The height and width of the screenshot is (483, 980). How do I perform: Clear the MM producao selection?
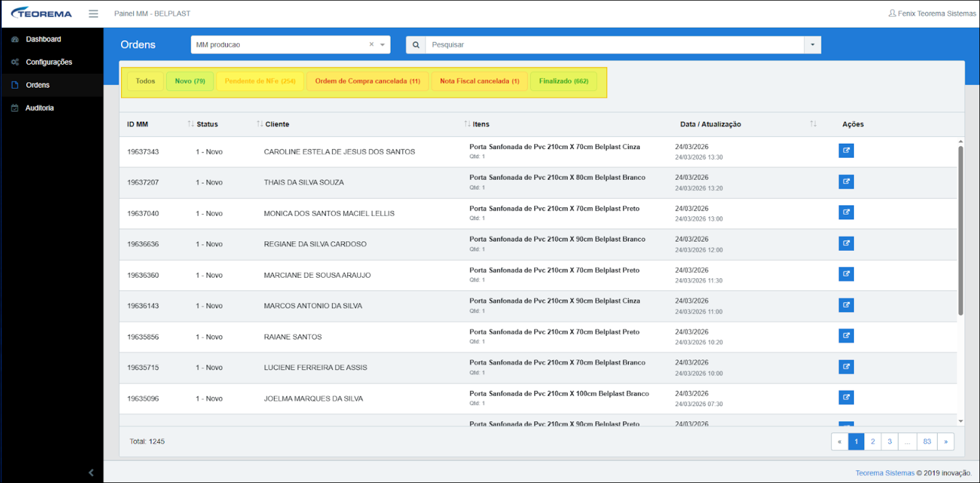tap(371, 44)
